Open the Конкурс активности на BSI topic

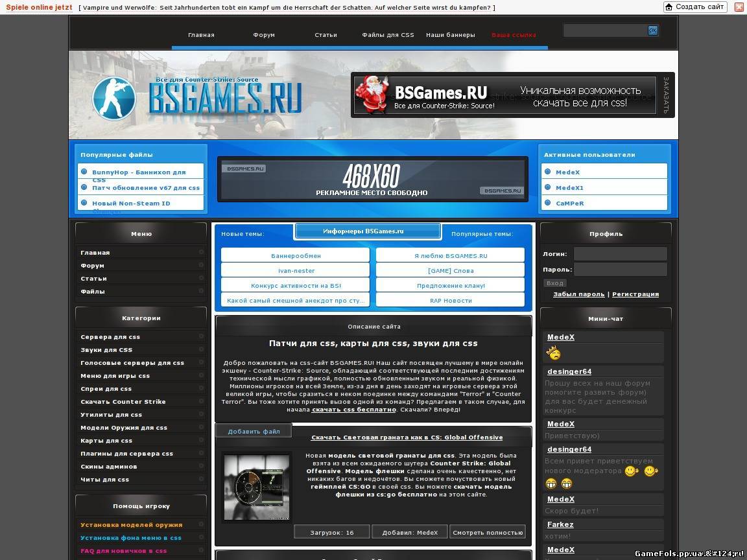click(x=296, y=286)
